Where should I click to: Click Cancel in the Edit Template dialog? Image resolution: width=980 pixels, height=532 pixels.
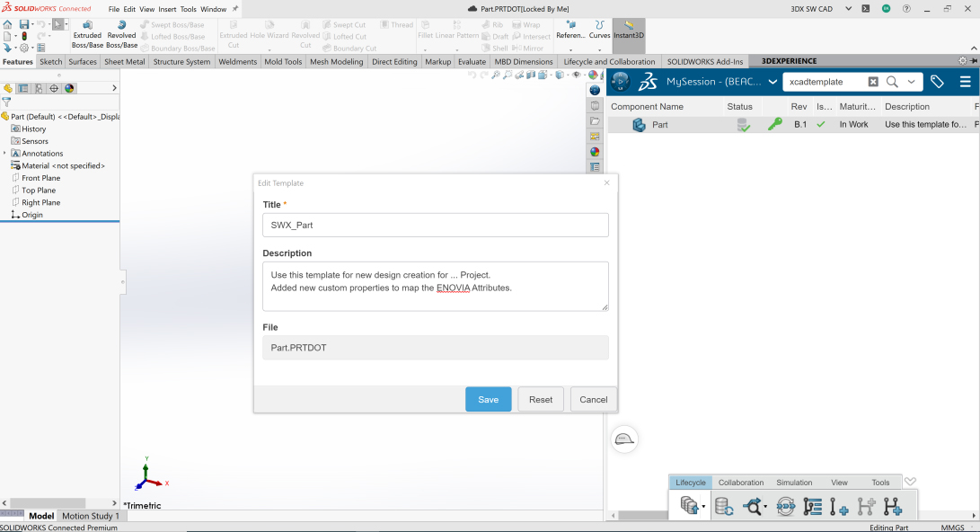click(x=593, y=400)
